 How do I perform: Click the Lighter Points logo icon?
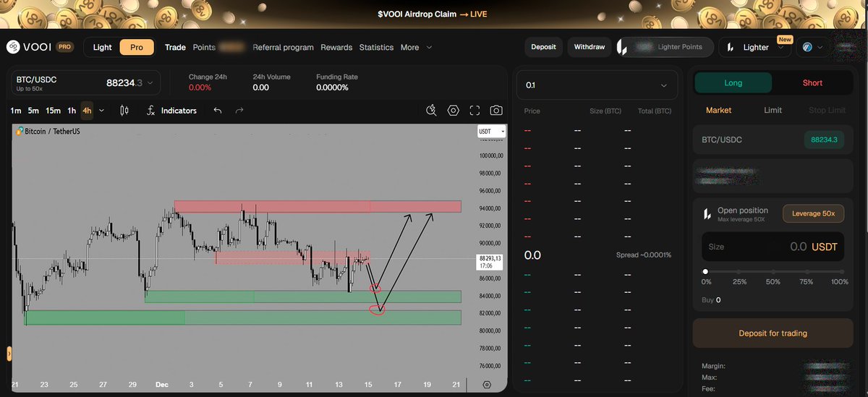621,48
